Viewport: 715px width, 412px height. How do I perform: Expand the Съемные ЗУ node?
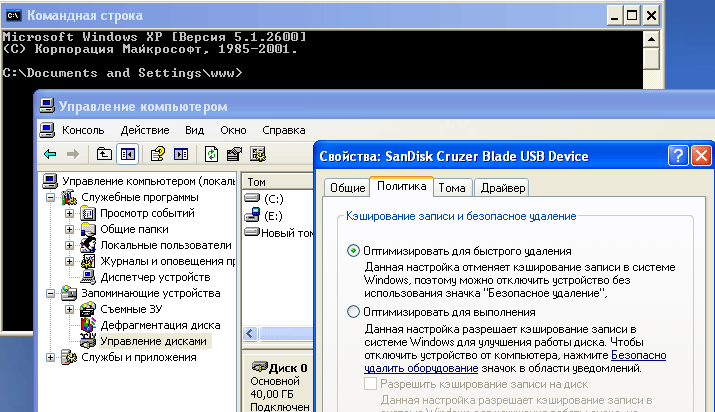pyautogui.click(x=69, y=309)
